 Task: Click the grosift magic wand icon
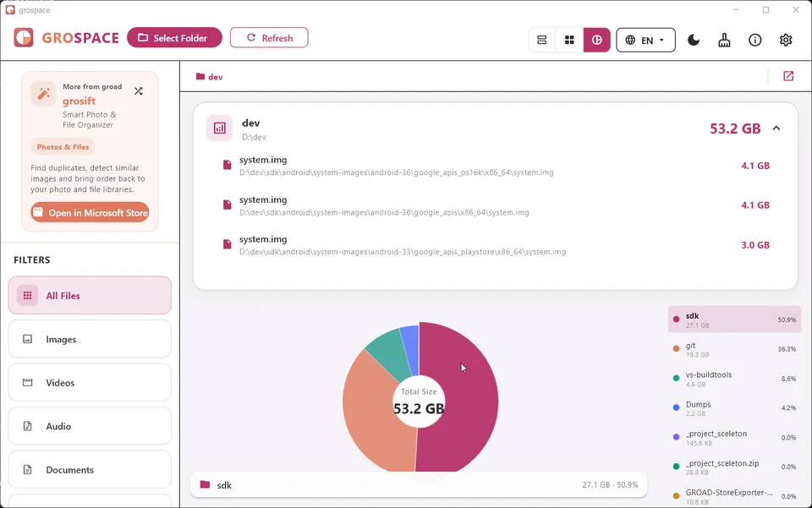tap(43, 94)
